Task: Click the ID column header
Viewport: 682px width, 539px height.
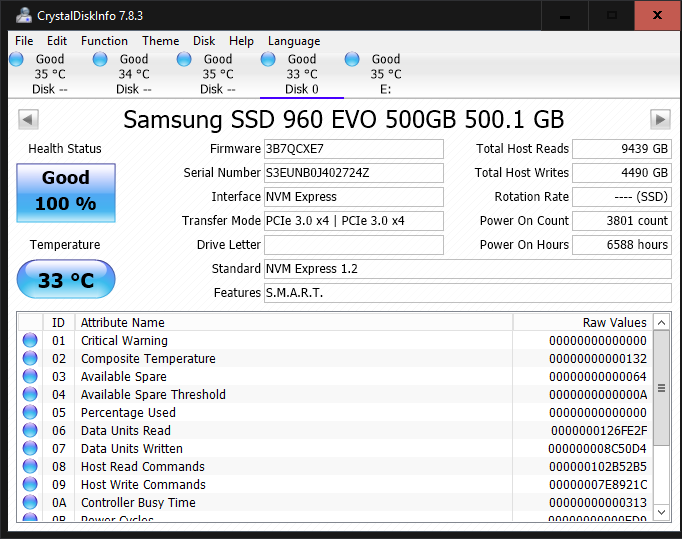Action: 59,322
